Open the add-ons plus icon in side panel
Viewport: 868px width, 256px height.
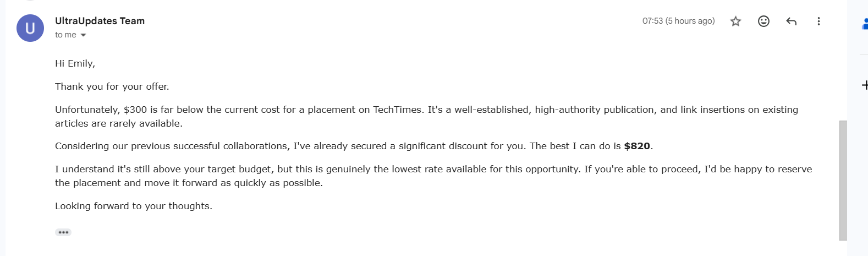pyautogui.click(x=865, y=85)
